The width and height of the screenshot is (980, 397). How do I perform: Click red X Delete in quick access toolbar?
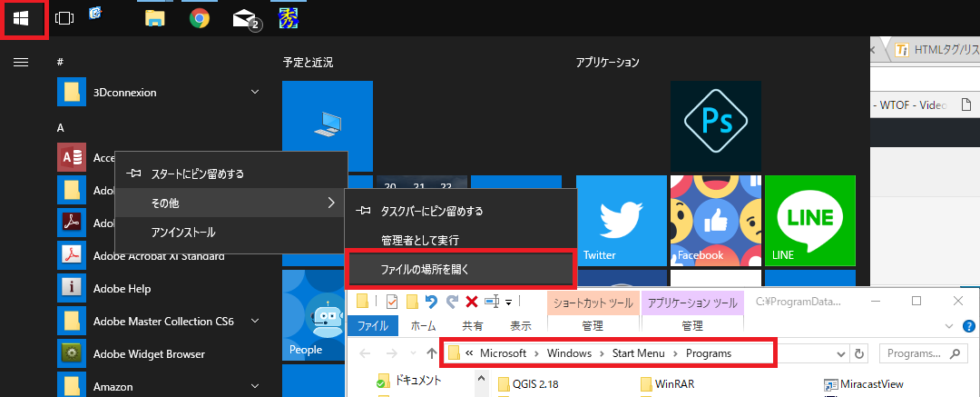pos(472,302)
